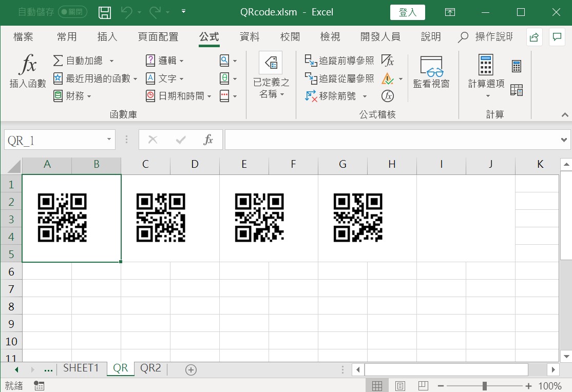Open the Watch Window (監看視窗)
Screen dimensions: 572x392
click(x=431, y=72)
